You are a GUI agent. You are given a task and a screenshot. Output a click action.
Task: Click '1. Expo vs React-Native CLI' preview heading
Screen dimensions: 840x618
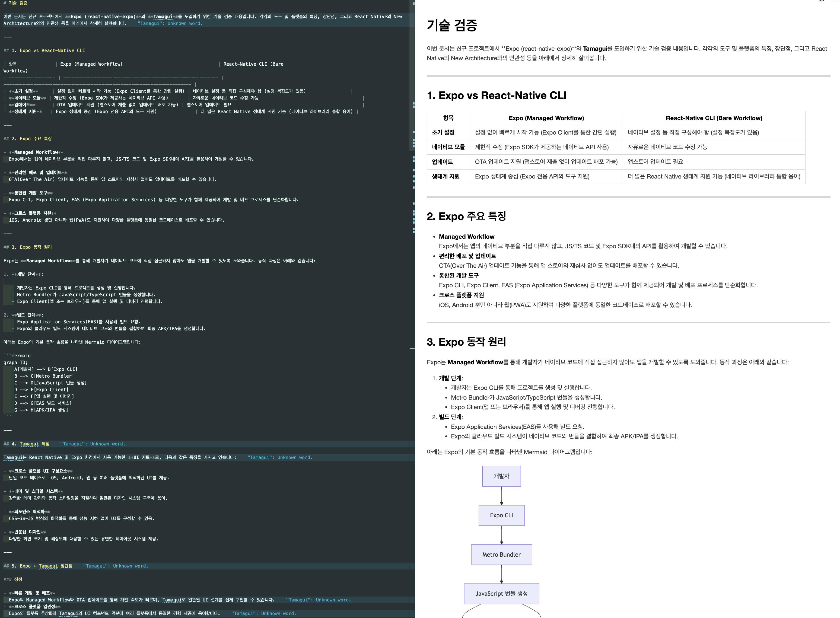pyautogui.click(x=496, y=95)
